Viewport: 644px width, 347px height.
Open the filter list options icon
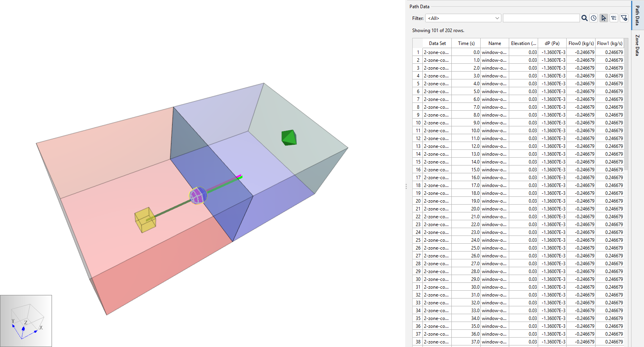pos(614,18)
